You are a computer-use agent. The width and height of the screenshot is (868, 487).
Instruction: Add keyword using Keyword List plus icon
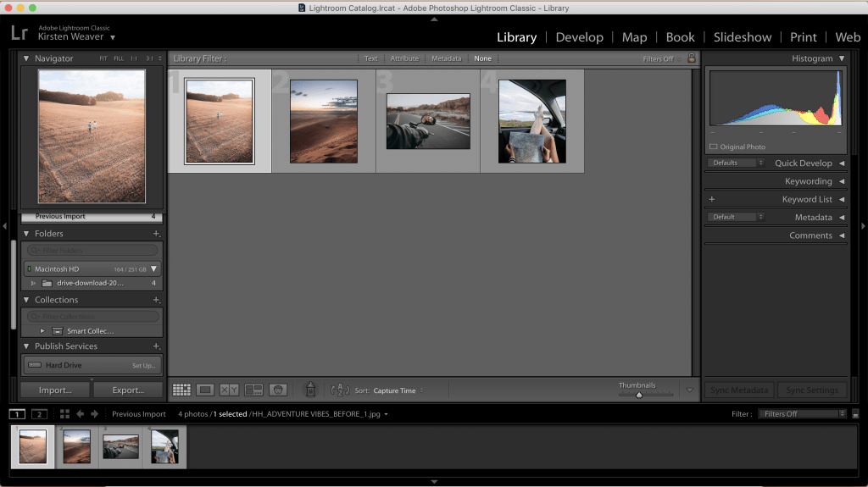712,199
